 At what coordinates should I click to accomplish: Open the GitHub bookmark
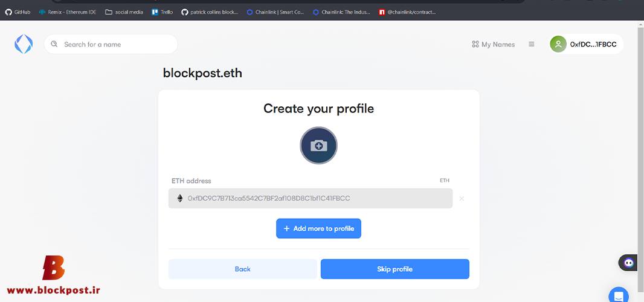18,12
